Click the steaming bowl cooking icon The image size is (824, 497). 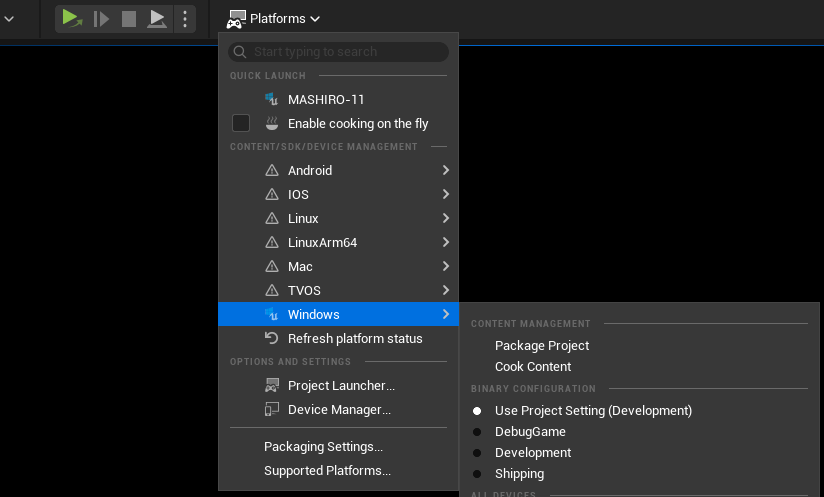[x=272, y=123]
